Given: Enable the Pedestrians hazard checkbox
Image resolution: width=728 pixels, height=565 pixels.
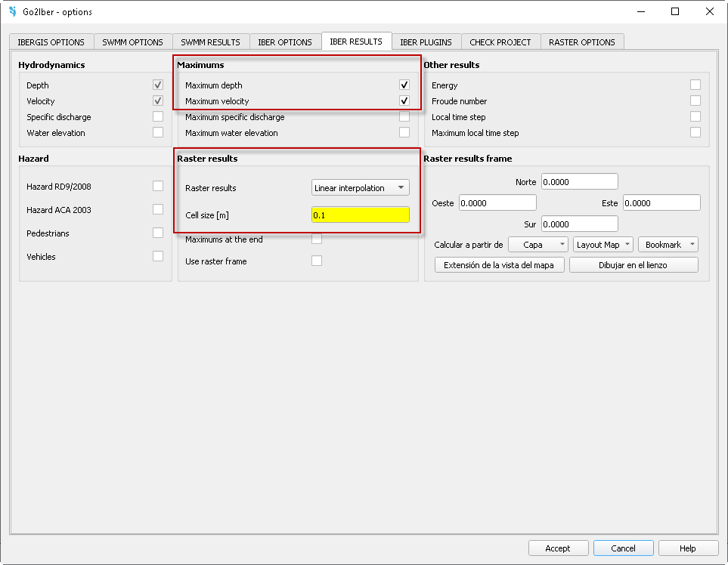Looking at the screenshot, I should (157, 233).
